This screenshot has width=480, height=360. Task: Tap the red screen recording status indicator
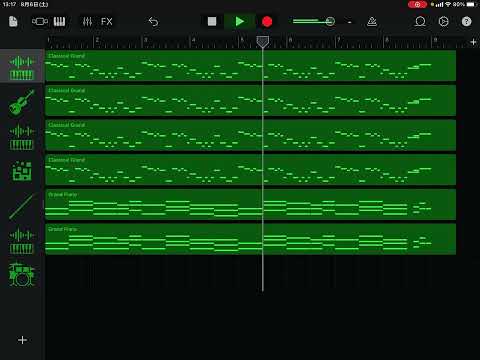[x=417, y=4]
